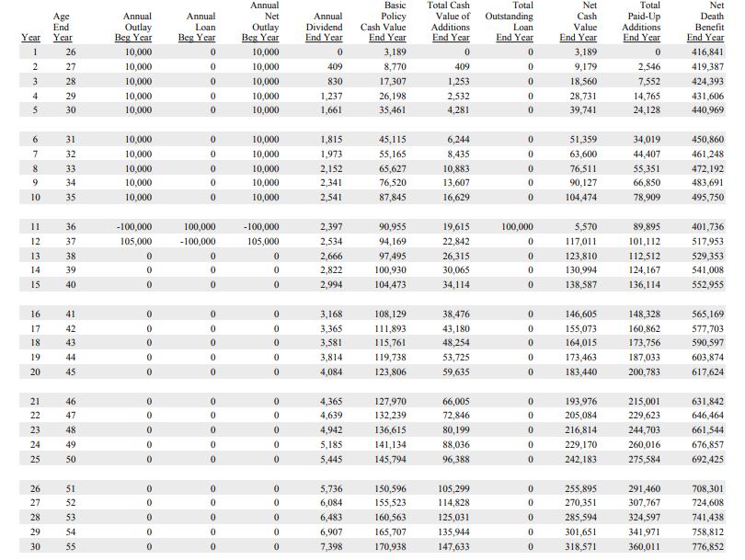Select total outstanding loan 100,000
745x560 pixels.
[x=518, y=227]
